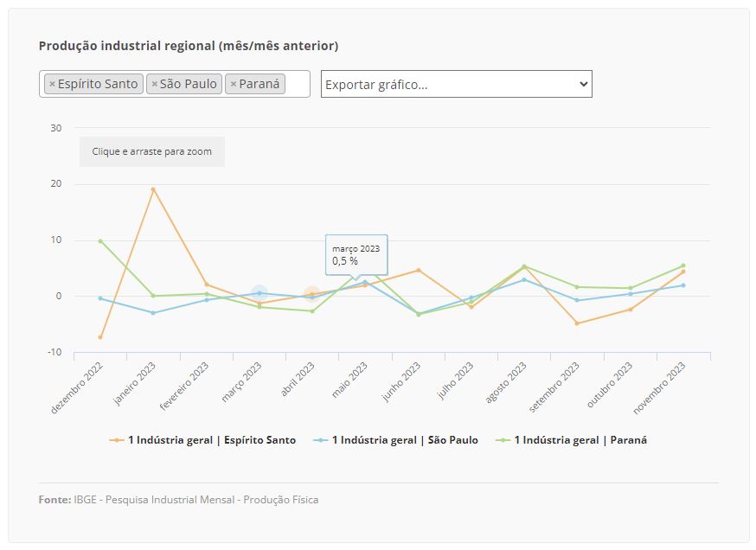Click Espírito Santo peak point janeiro 2023
Screen dimensions: 756x550
coord(153,189)
